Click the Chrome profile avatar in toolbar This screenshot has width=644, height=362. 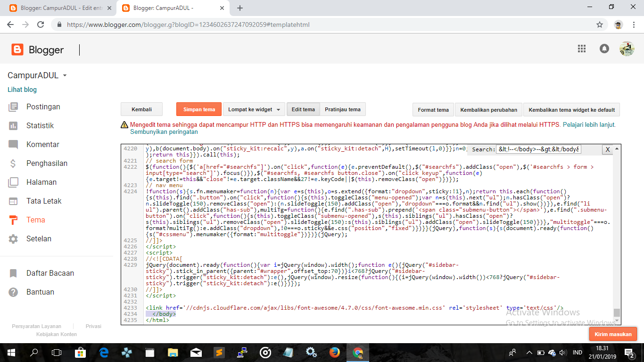[619, 25]
